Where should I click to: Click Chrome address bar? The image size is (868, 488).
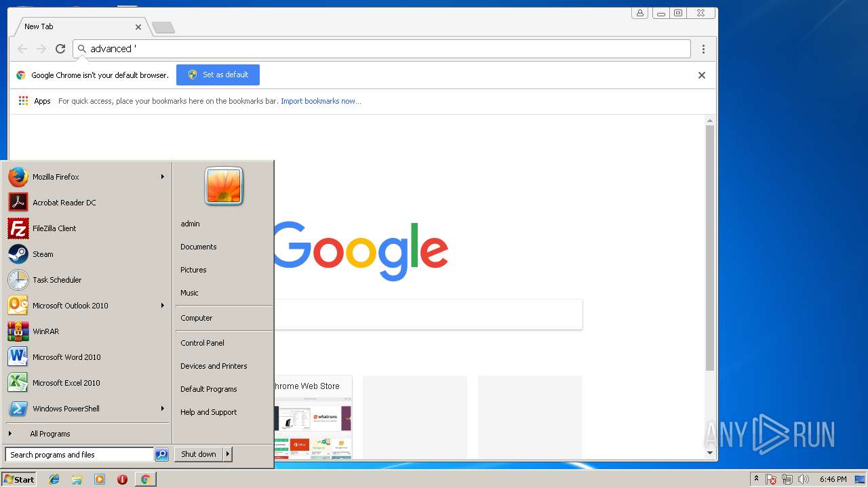pos(382,49)
